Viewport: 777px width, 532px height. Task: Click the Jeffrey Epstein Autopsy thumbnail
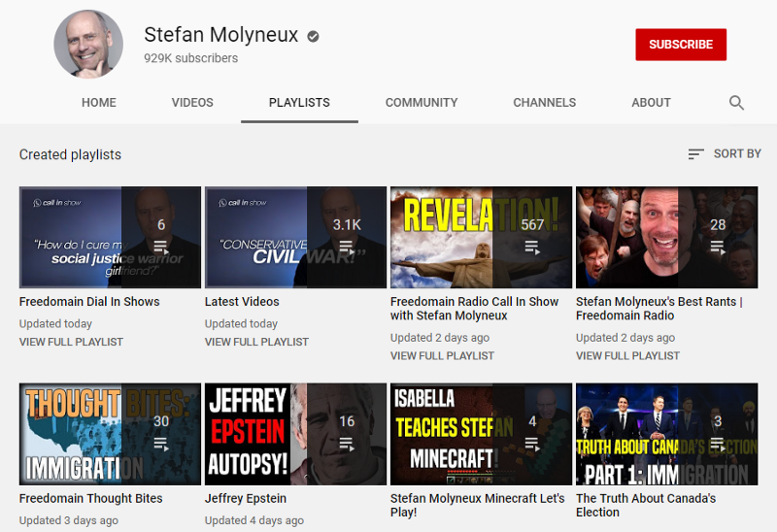pyautogui.click(x=295, y=434)
